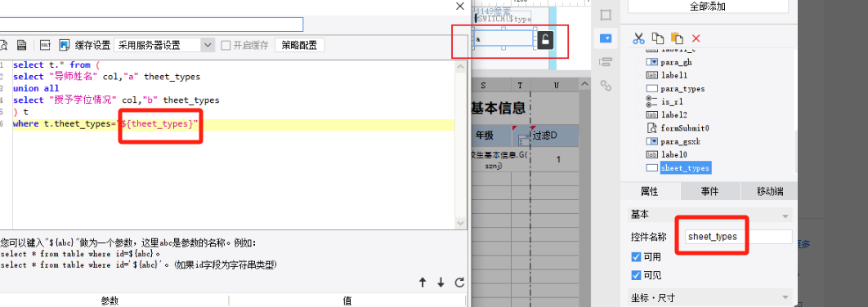Click the blue save-style icon before 缓存设置
This screenshot has height=307, width=868.
pos(65,45)
